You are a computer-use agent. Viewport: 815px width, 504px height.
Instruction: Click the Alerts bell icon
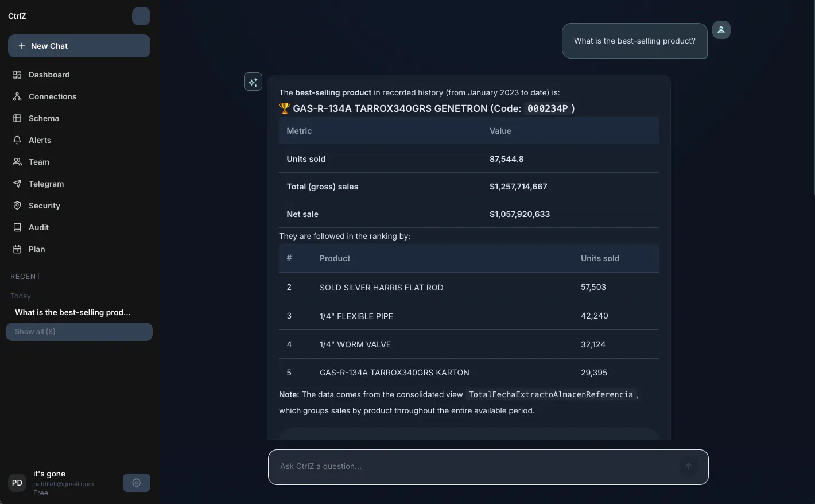[x=17, y=140]
